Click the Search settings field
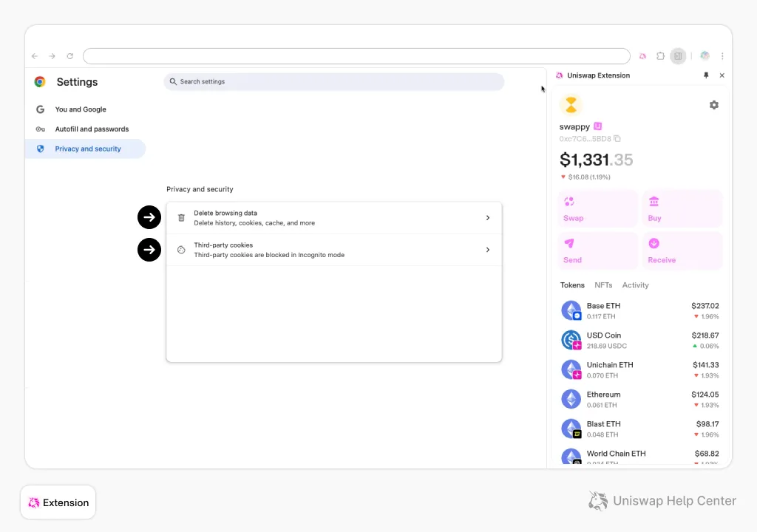 333,81
